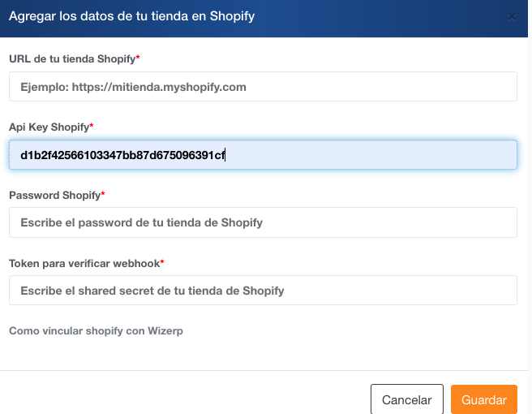Click the red asterisk after Api Key
The image size is (532, 414).
92,127
